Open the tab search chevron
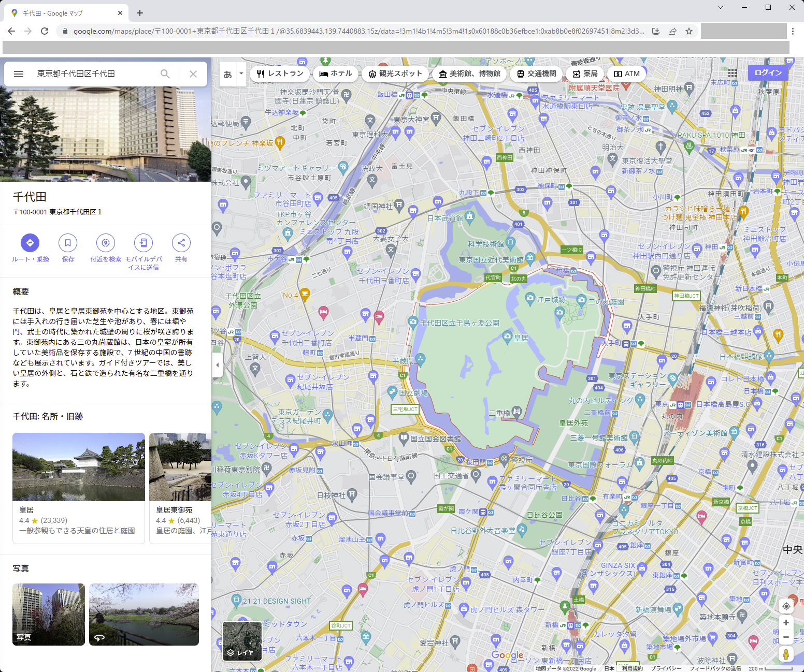Screen dimensions: 804x672 [x=720, y=7]
